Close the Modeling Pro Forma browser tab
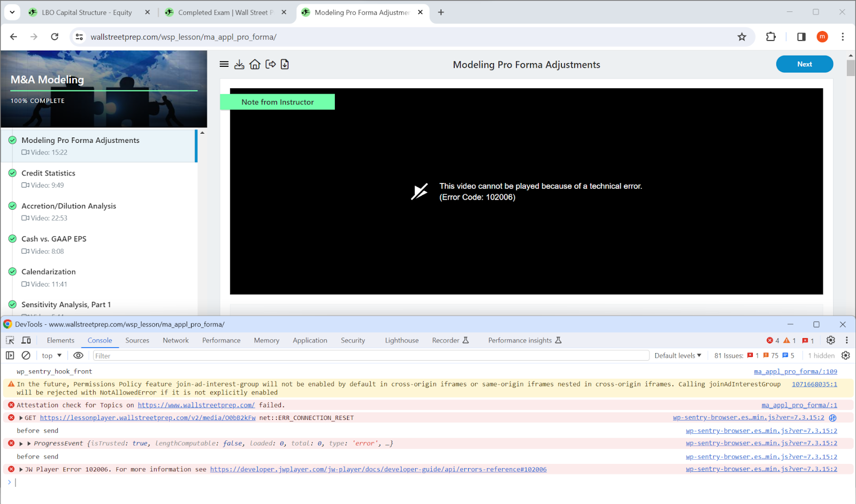Image resolution: width=856 pixels, height=504 pixels. point(421,12)
